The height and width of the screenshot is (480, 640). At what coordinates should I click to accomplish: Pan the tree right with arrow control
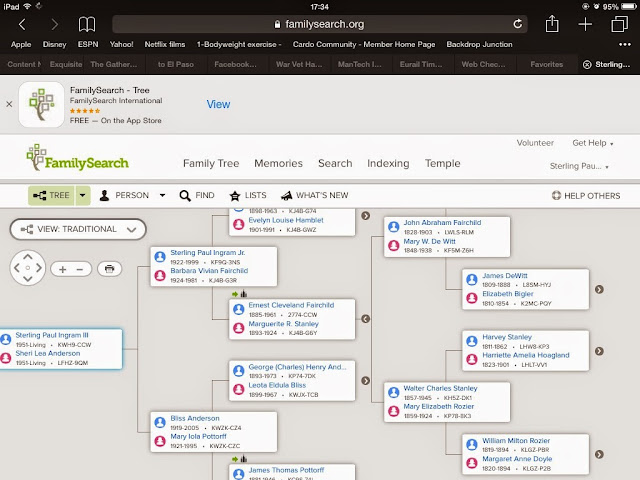pyautogui.click(x=39, y=268)
